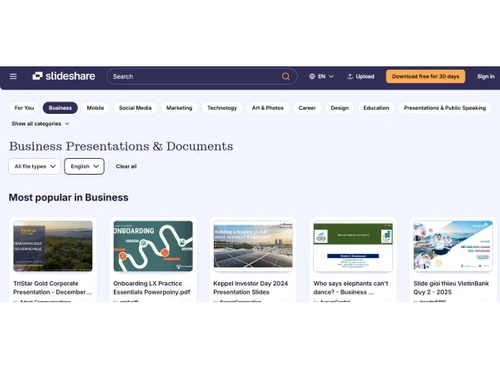Open the All file types dropdown

tap(35, 166)
